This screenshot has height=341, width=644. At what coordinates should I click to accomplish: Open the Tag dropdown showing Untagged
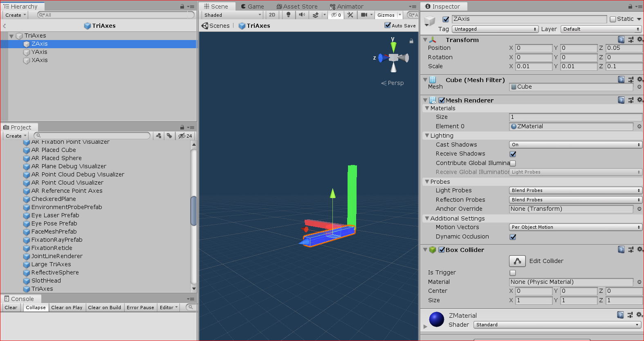[495, 29]
